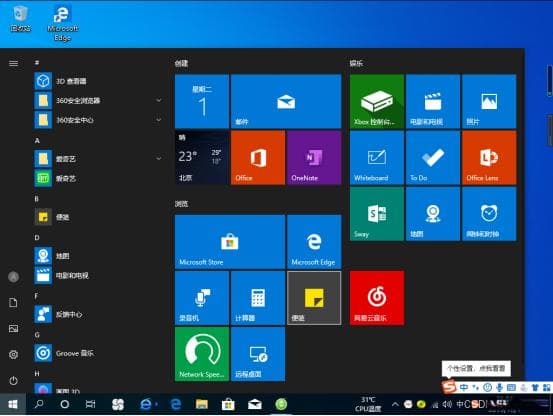Click the volume speaker in the system tray
The width and height of the screenshot is (553, 416).
(x=447, y=404)
